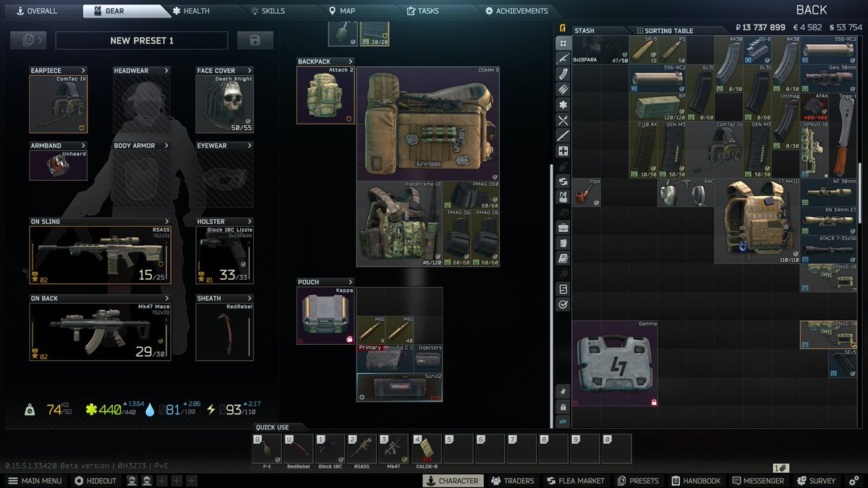Image resolution: width=868 pixels, height=488 pixels.
Task: Open HANDBOOK from bottom bar
Action: click(696, 481)
